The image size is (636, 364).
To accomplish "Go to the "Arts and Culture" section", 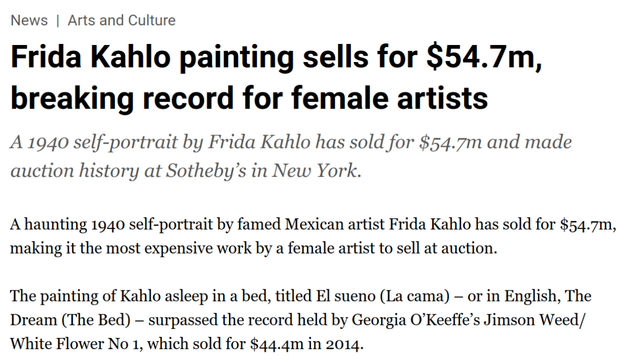I will click(122, 21).
